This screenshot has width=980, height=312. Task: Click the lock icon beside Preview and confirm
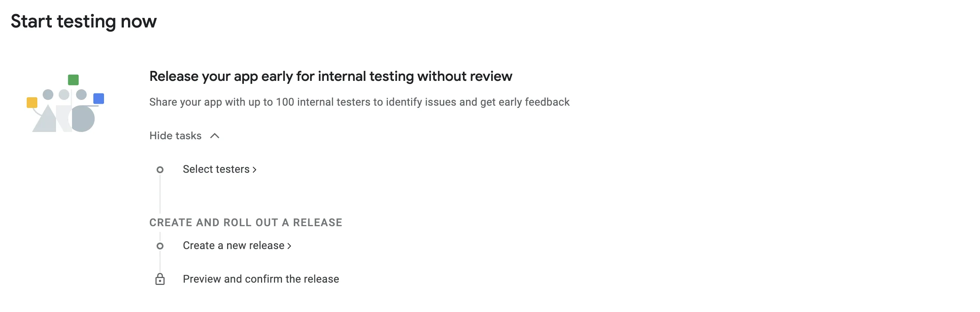click(x=160, y=279)
